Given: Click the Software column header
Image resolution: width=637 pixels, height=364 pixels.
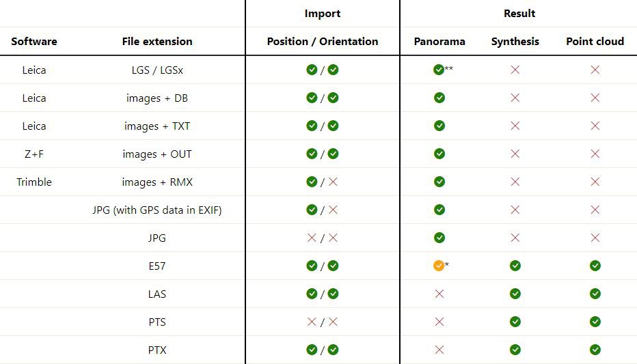Looking at the screenshot, I should (x=33, y=42).
